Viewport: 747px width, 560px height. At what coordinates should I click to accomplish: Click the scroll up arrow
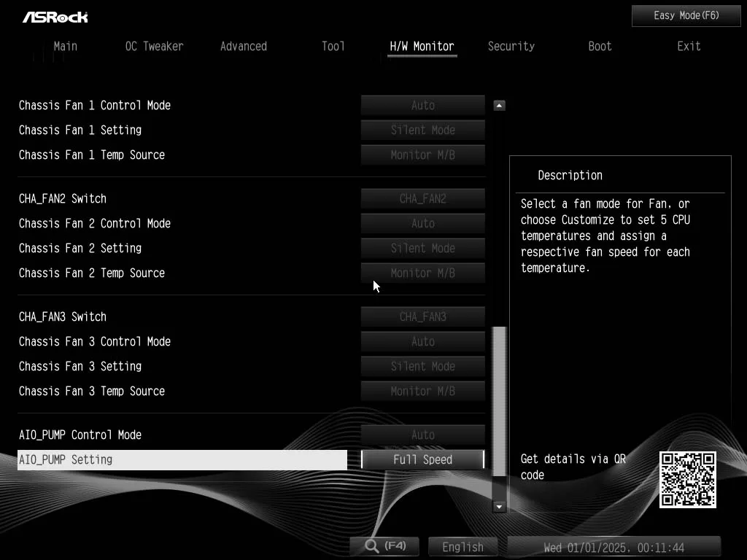point(499,105)
